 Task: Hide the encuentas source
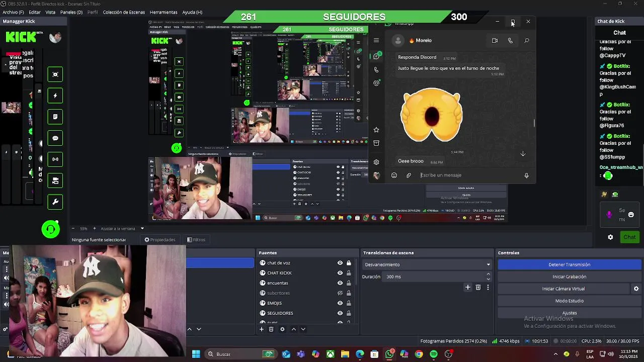pyautogui.click(x=340, y=283)
